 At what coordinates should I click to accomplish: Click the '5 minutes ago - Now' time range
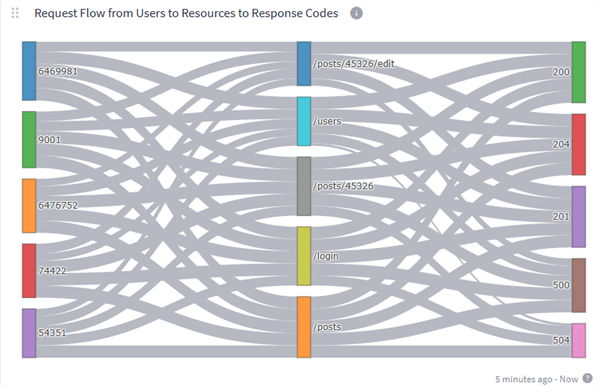(537, 379)
